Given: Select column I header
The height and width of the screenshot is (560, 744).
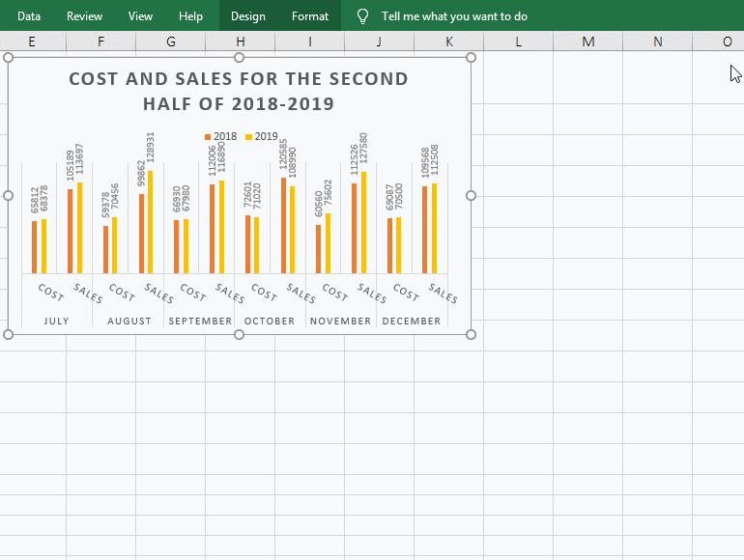Looking at the screenshot, I should point(310,42).
